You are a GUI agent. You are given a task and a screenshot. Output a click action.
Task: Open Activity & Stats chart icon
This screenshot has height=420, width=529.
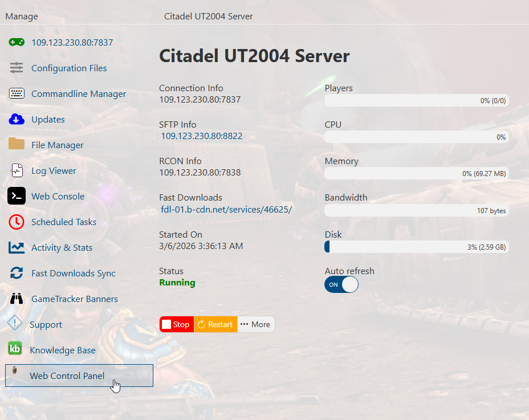coord(16,247)
